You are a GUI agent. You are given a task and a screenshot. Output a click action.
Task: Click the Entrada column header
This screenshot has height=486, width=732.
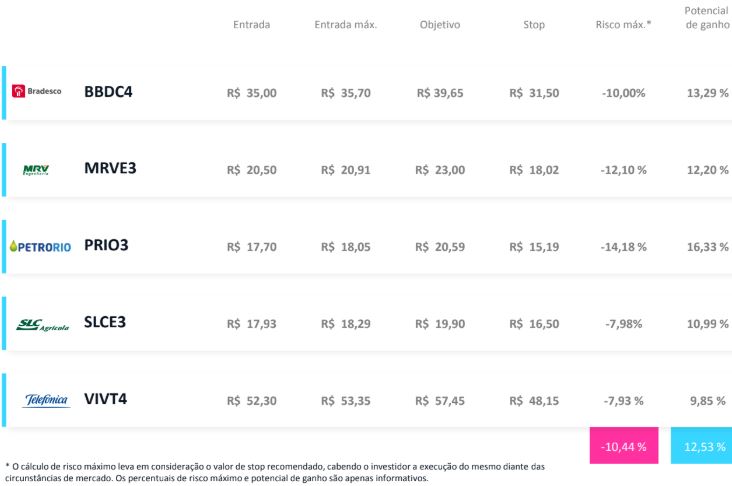tap(252, 25)
